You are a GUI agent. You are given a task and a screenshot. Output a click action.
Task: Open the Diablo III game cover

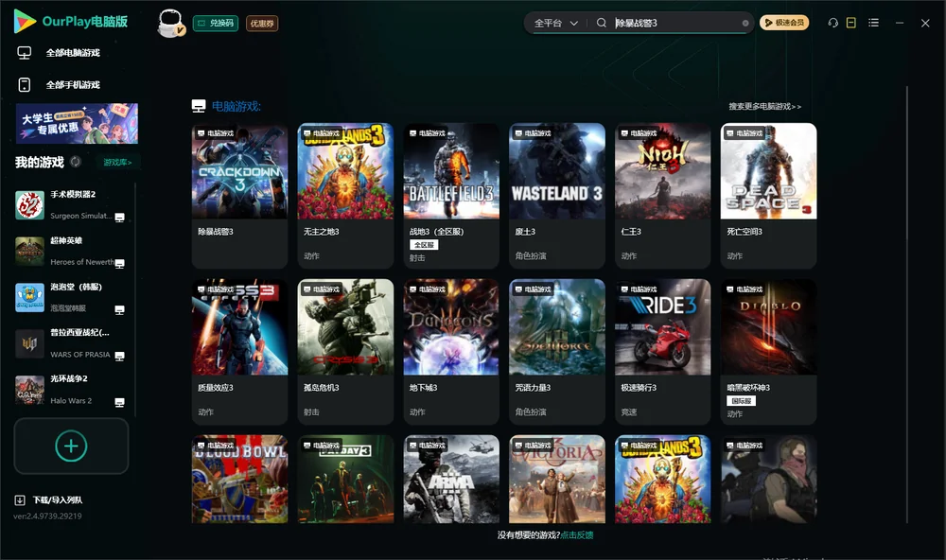(768, 327)
